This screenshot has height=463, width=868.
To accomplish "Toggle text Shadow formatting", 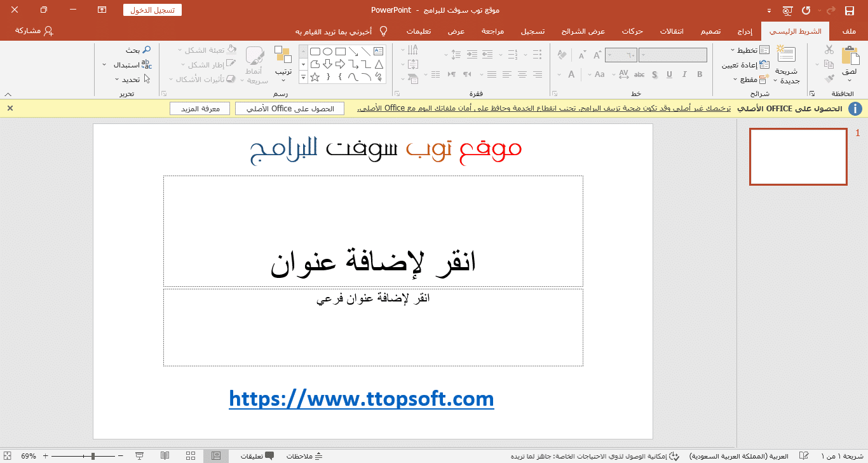I will pos(655,74).
